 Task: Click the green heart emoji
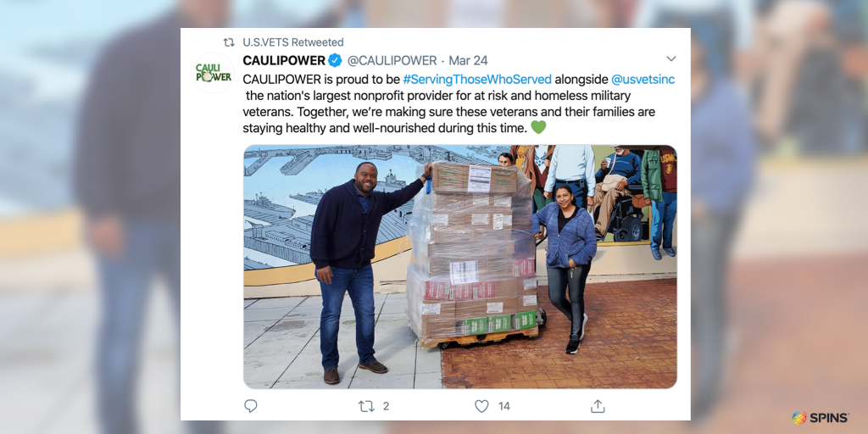[x=538, y=127]
